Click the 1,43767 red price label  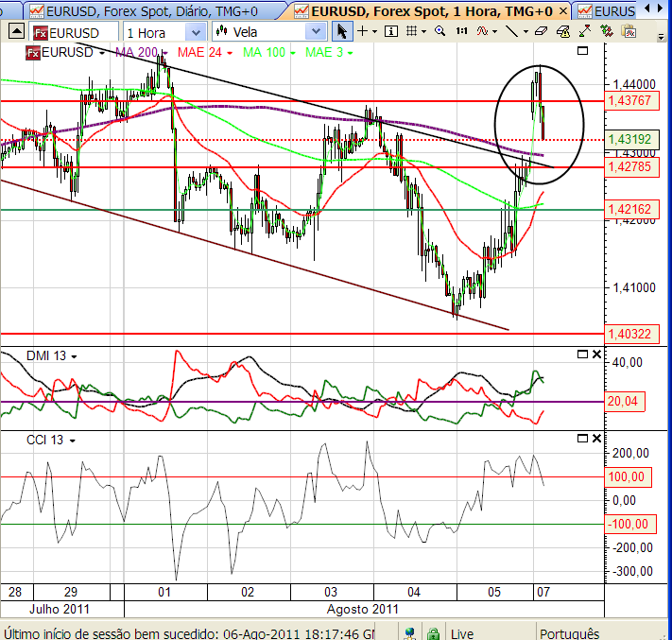pyautogui.click(x=631, y=101)
